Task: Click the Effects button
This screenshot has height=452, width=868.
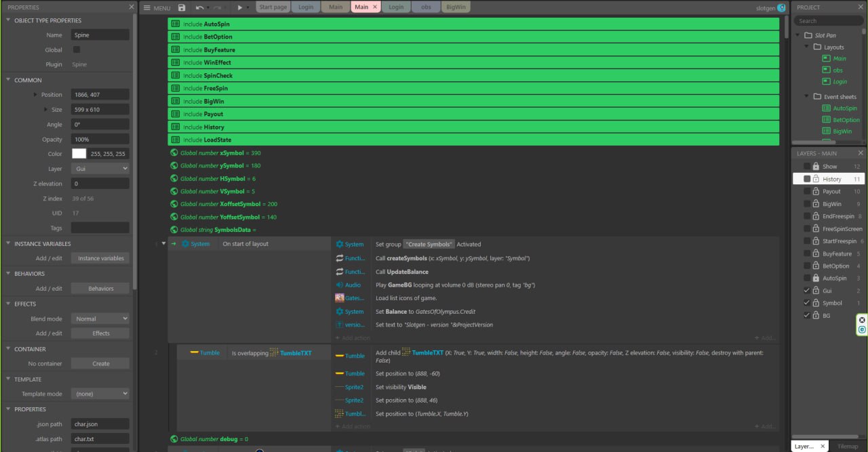Action: 100,333
